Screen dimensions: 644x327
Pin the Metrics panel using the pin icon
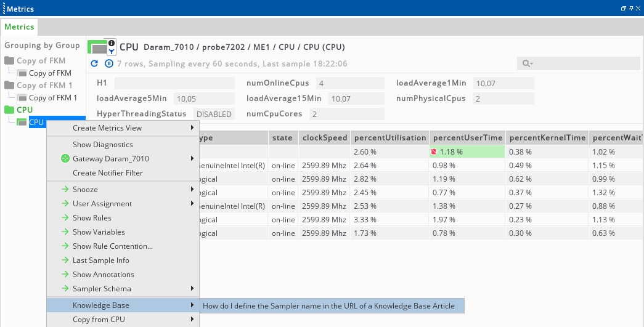coord(630,9)
